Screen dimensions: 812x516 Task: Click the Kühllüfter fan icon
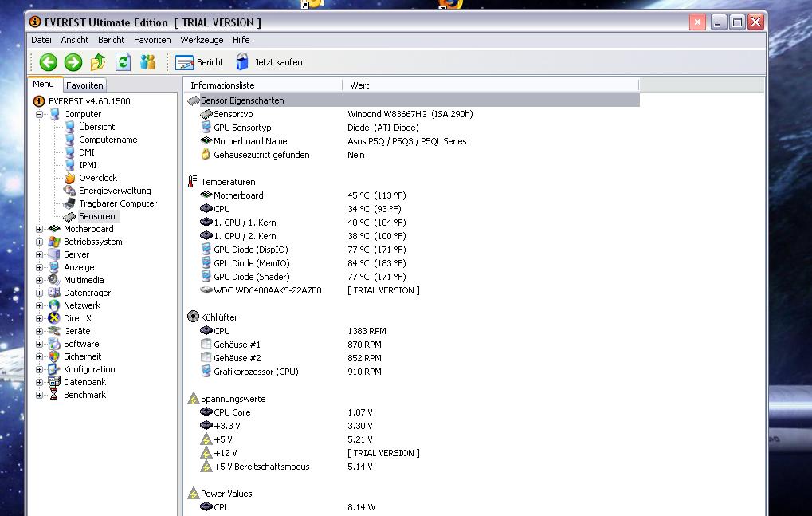point(193,317)
